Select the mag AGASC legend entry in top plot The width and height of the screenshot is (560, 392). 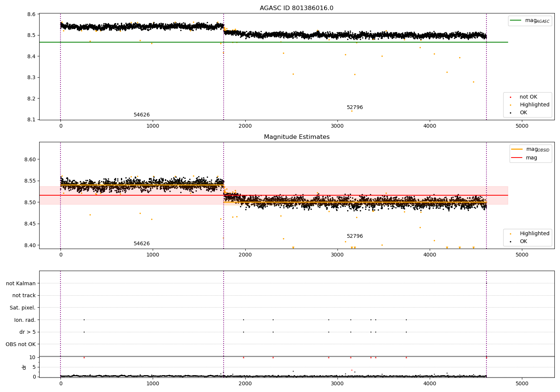tap(530, 21)
